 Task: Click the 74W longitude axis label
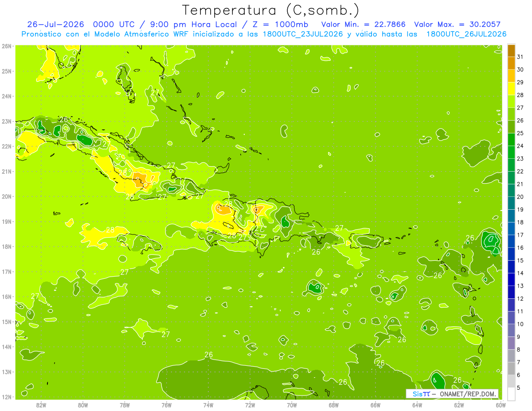point(208,405)
